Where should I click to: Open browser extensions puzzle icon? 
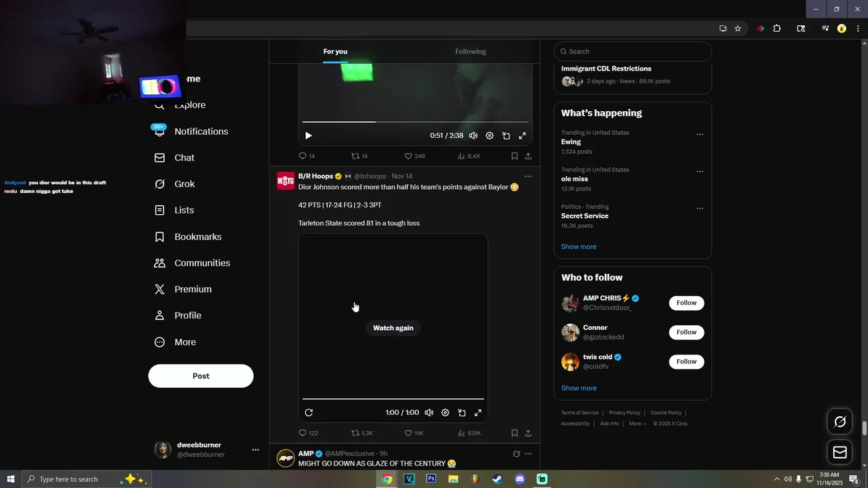(x=777, y=28)
